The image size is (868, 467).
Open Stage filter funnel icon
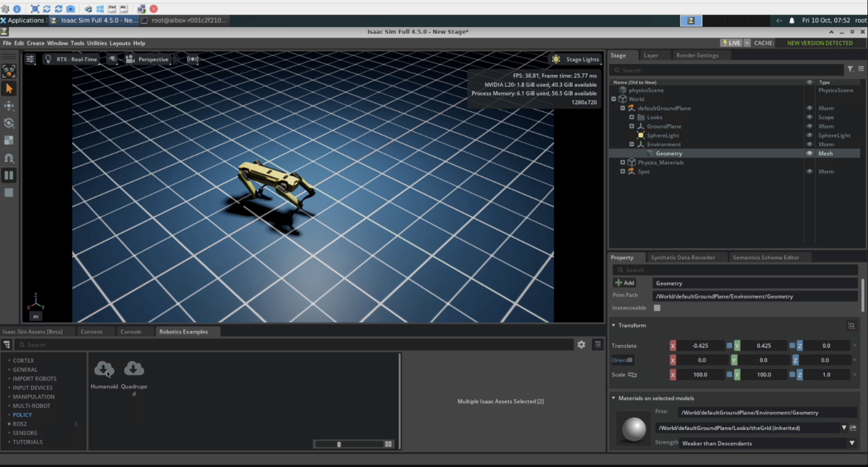click(x=850, y=69)
